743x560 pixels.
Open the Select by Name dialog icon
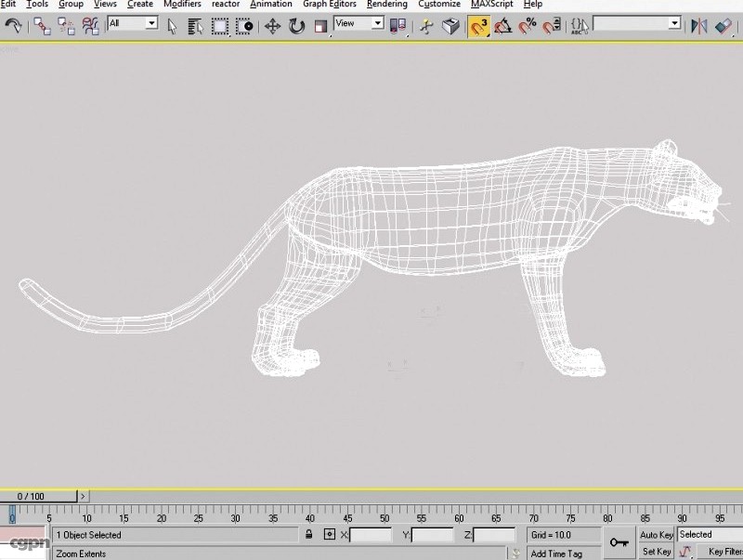click(x=195, y=26)
